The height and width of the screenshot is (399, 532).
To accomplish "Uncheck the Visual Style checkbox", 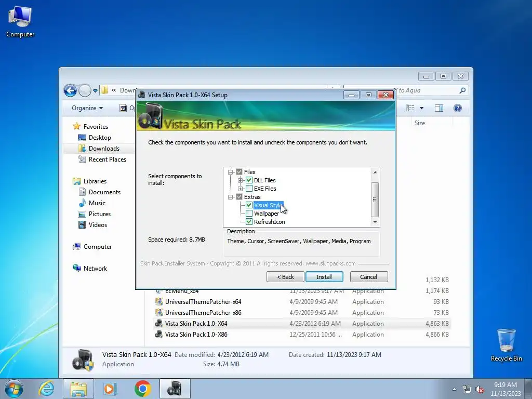I will click(249, 205).
